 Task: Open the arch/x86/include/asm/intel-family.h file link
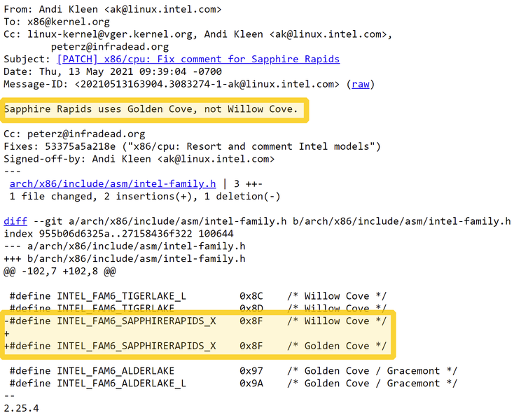click(x=113, y=184)
